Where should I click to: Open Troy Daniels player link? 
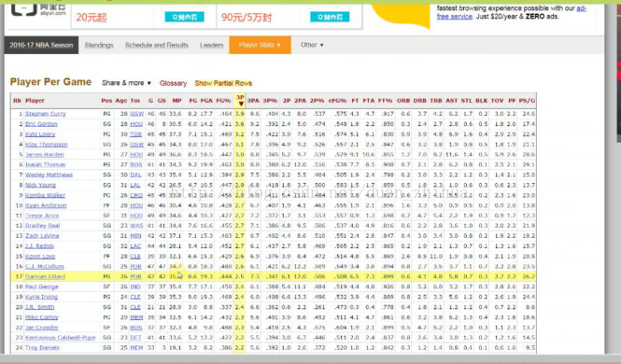pos(42,348)
